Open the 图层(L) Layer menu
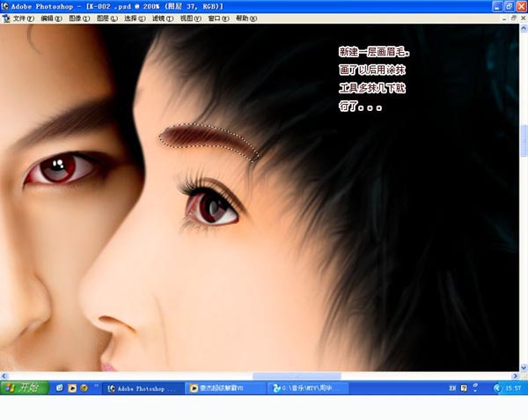The width and height of the screenshot is (528, 420). pos(107,18)
